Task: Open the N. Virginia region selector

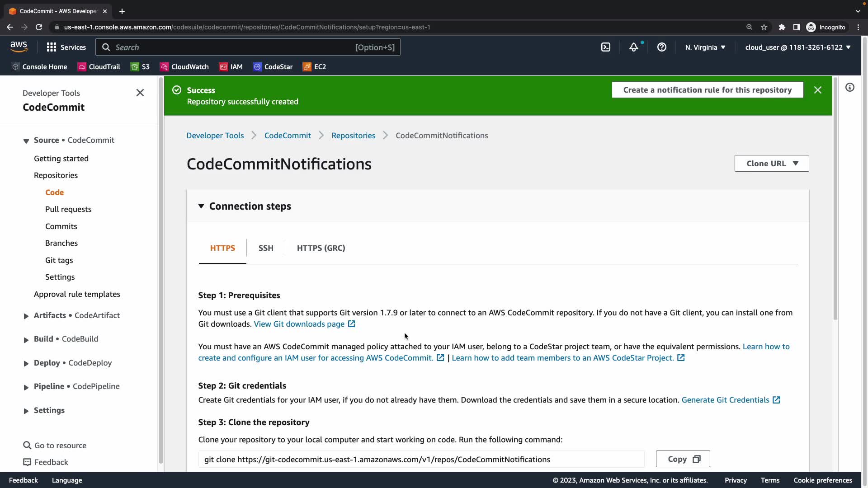Action: [x=705, y=47]
